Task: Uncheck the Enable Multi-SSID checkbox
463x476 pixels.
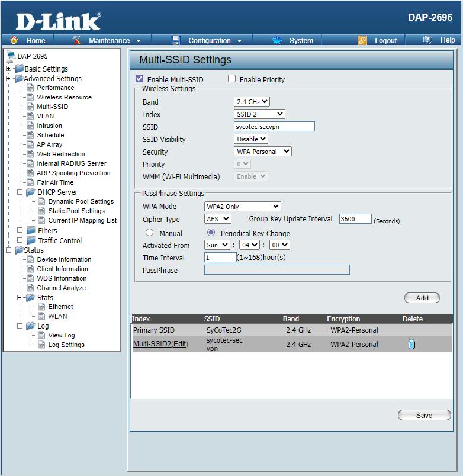Action: (x=140, y=79)
